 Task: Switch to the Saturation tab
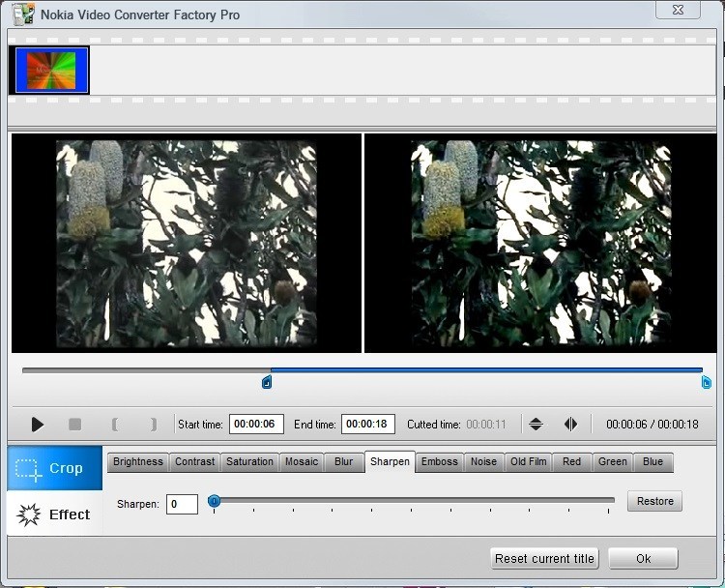tap(249, 461)
